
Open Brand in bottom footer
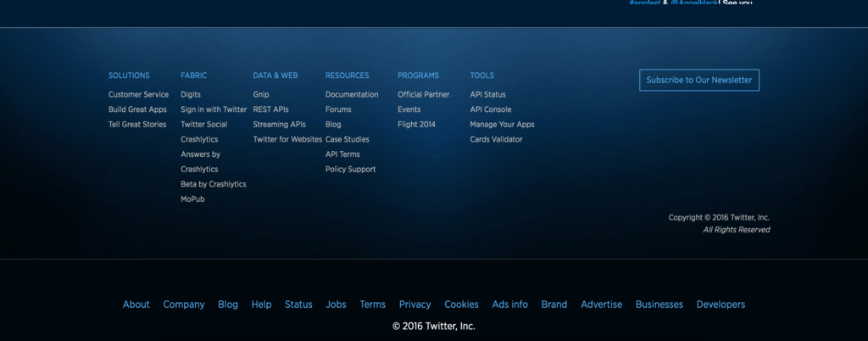(554, 305)
